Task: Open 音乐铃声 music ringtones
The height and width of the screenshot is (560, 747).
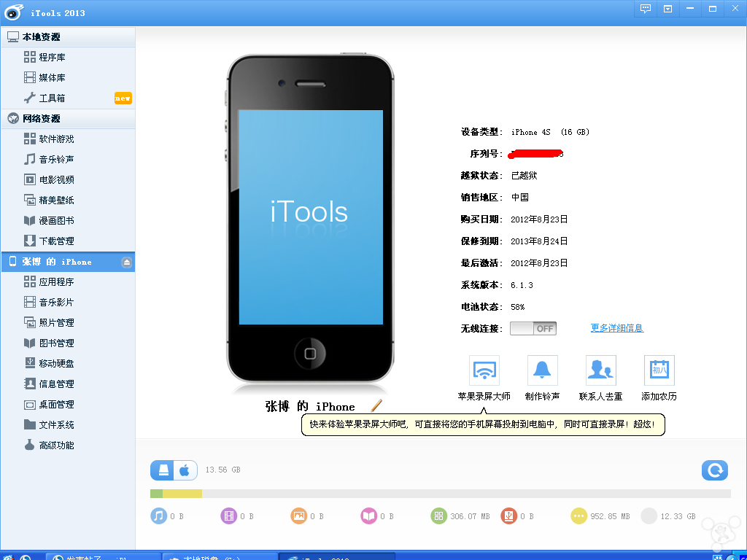Action: click(x=68, y=160)
